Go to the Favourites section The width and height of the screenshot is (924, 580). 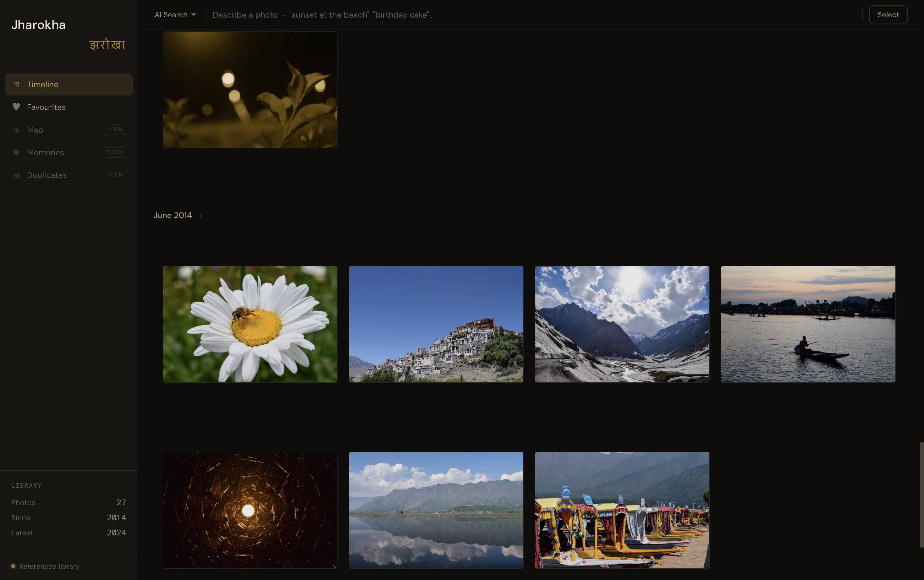(46, 107)
